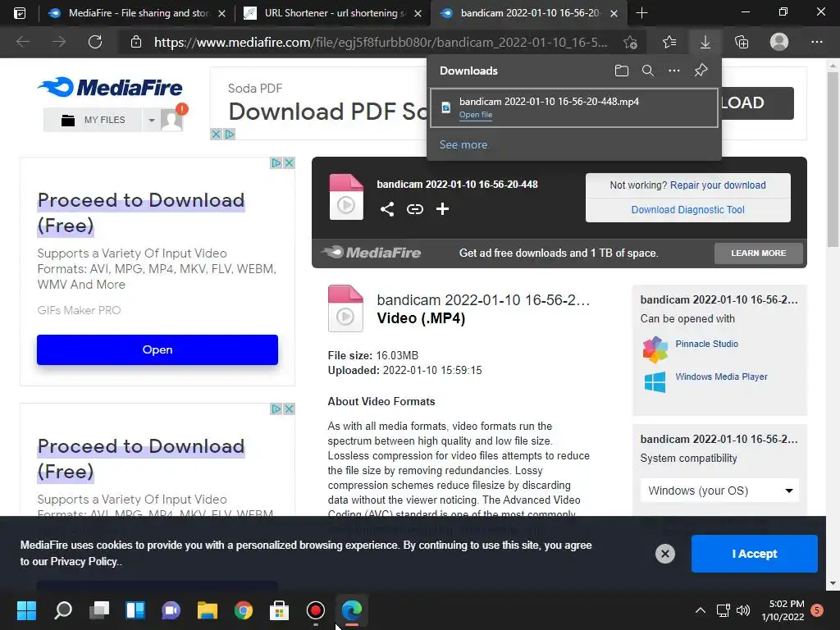Open volume control in system tray
Image resolution: width=840 pixels, height=630 pixels.
[743, 610]
